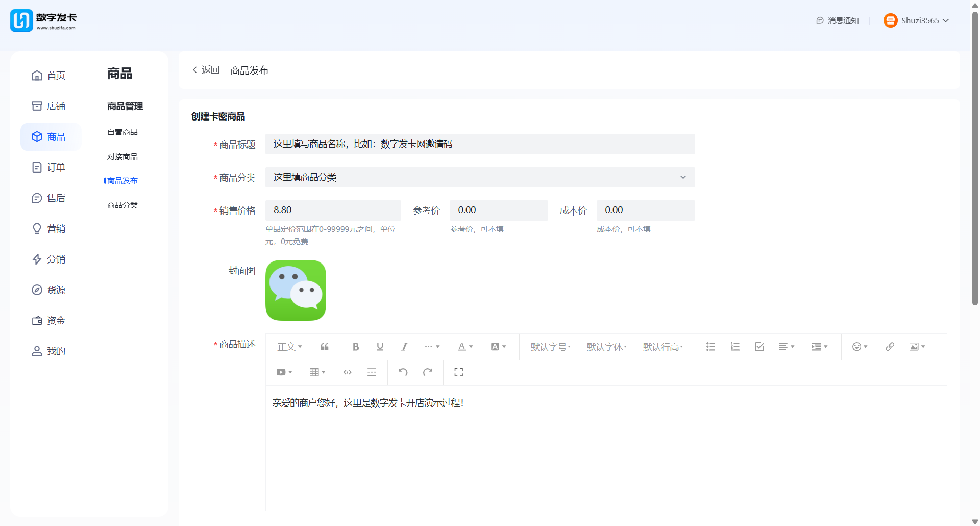Insert a blockquote with quote icon
980x526 pixels.
325,347
